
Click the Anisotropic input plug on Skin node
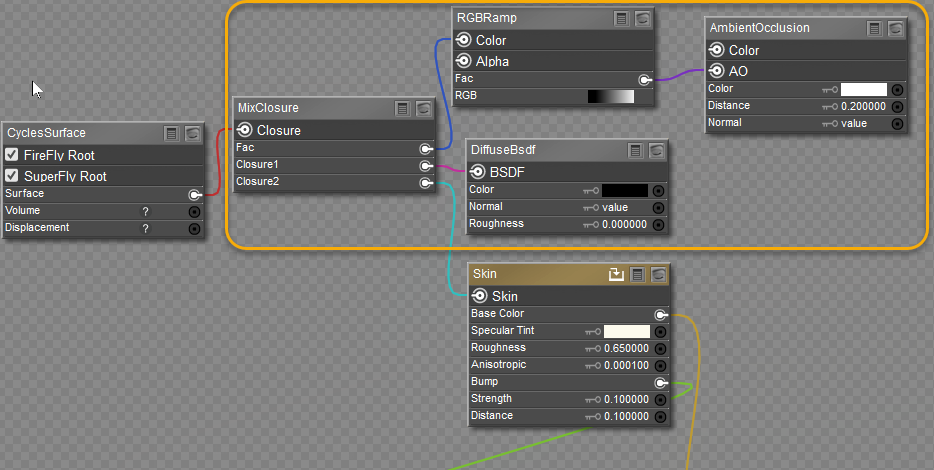coord(660,366)
